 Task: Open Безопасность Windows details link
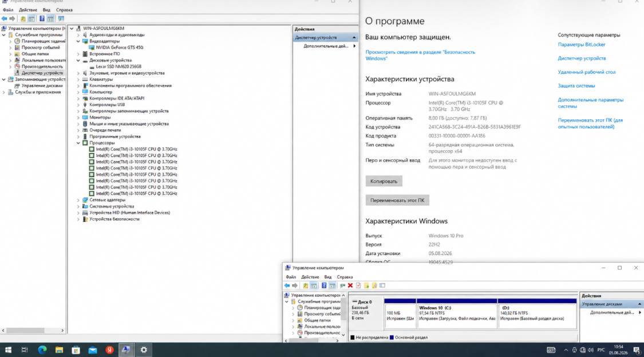420,55
